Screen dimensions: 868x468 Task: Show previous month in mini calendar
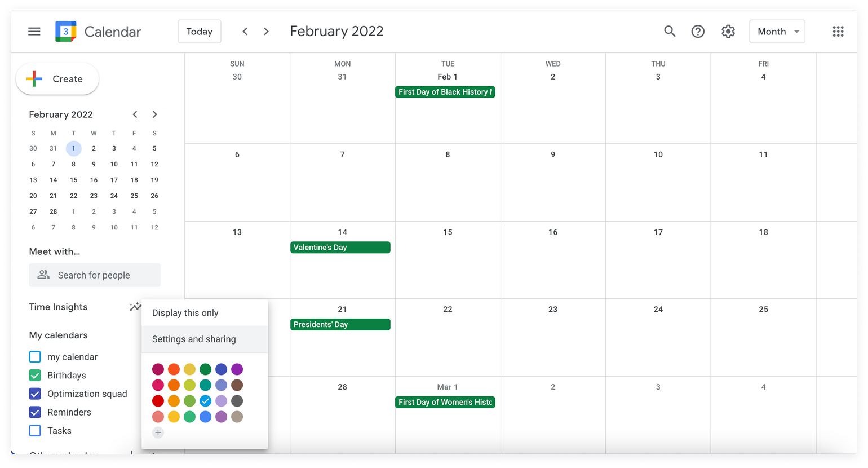pos(135,114)
